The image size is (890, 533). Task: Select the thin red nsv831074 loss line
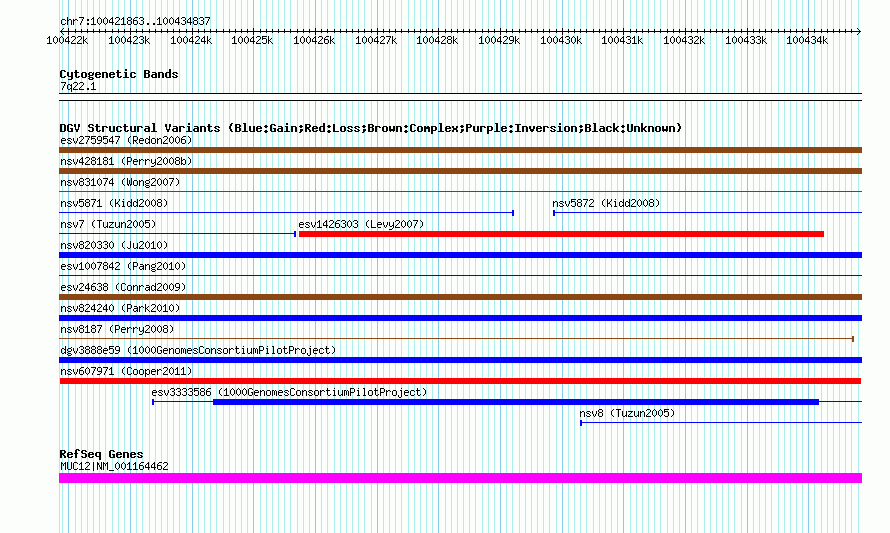coord(460,192)
